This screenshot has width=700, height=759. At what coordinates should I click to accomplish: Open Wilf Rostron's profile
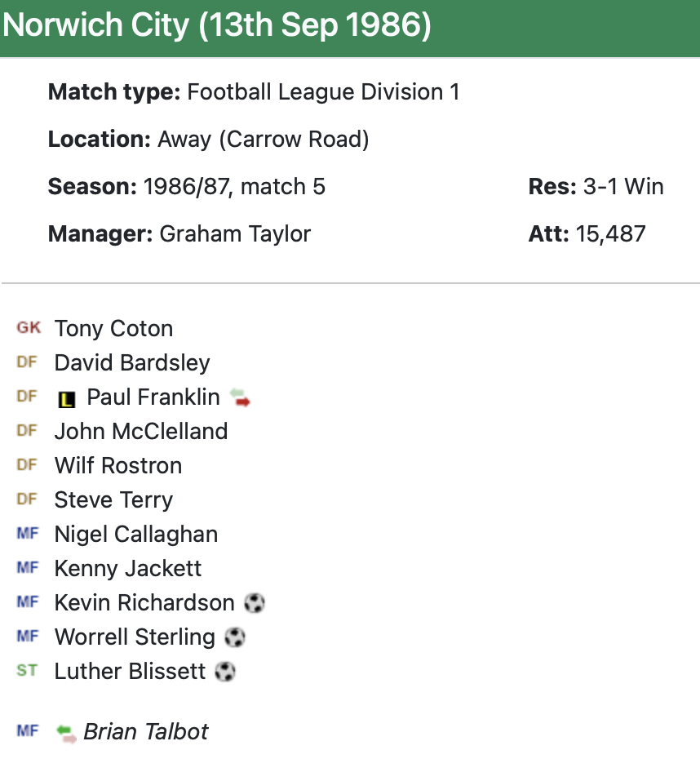point(118,466)
